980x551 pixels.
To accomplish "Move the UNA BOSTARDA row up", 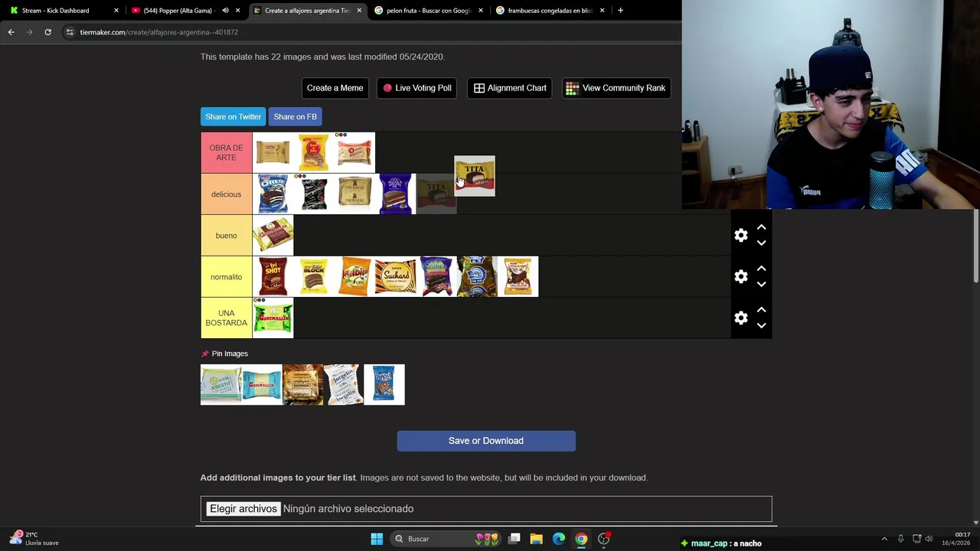I will tap(761, 311).
